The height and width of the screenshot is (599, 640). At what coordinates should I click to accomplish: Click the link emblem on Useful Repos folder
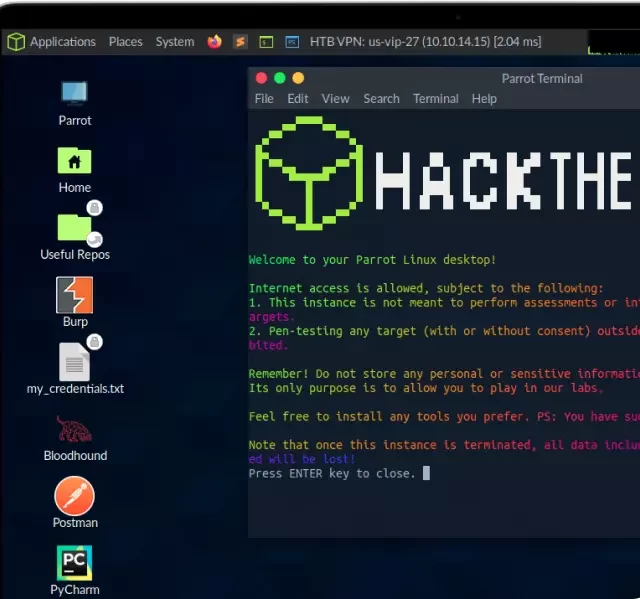95,239
